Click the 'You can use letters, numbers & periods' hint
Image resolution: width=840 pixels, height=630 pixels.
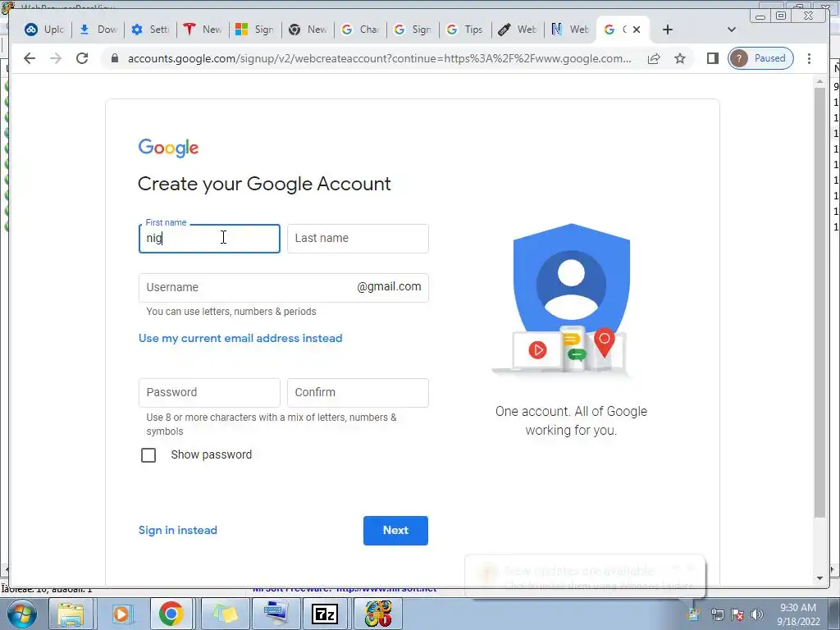[231, 311]
